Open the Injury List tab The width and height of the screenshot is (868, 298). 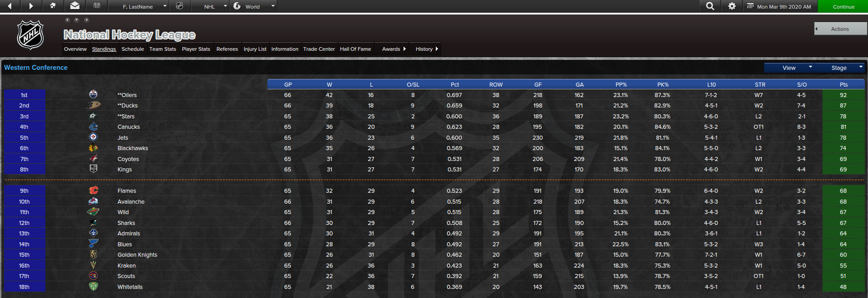(255, 49)
